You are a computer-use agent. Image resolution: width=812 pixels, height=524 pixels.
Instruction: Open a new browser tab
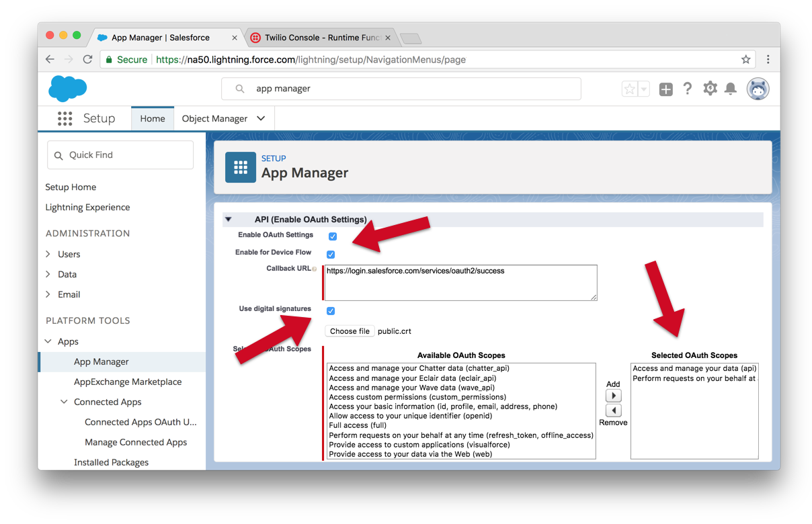[x=410, y=38]
